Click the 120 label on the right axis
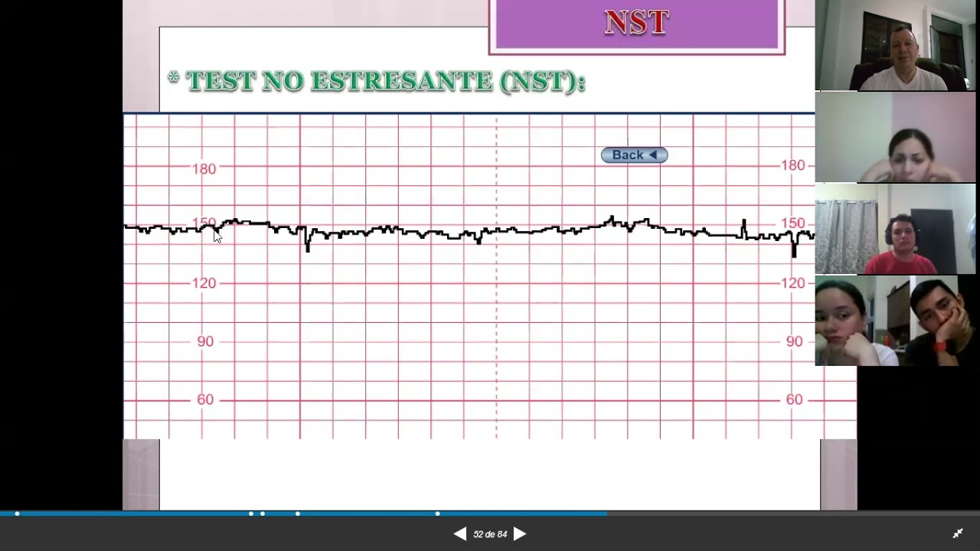Viewport: 980px width, 551px height. click(792, 283)
